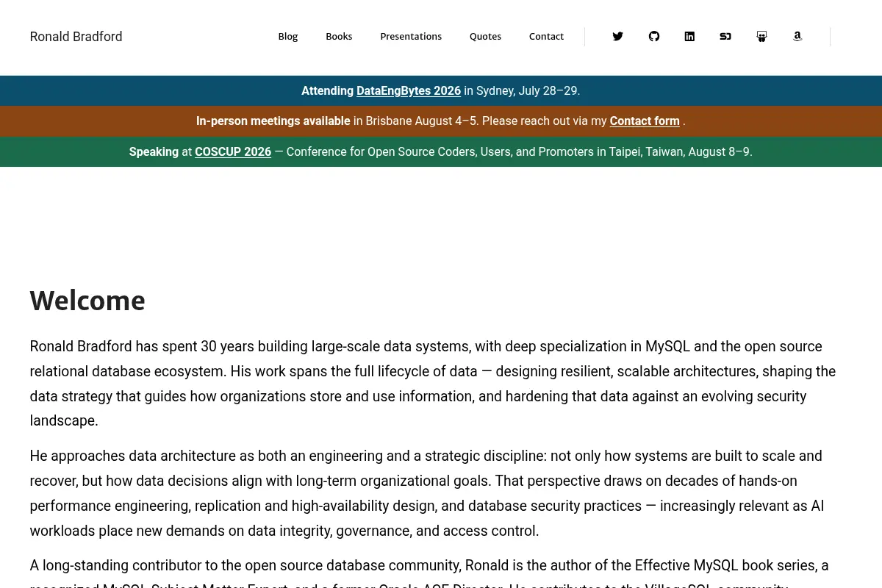
Task: Select Contact in the navigation bar
Action: (546, 37)
